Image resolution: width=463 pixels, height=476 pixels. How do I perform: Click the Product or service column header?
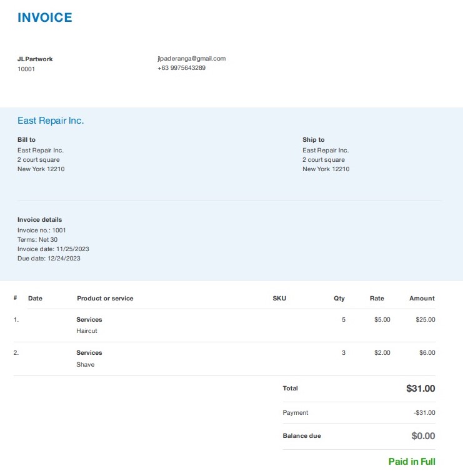coord(105,299)
